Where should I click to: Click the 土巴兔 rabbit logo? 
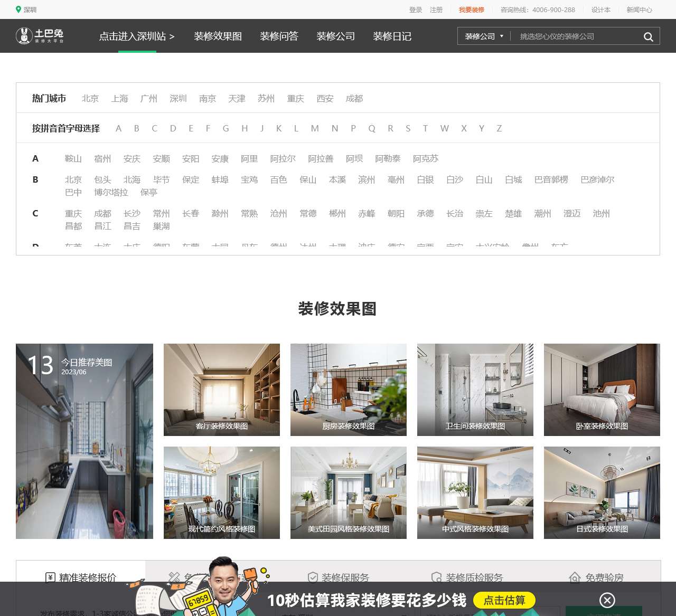pos(40,36)
